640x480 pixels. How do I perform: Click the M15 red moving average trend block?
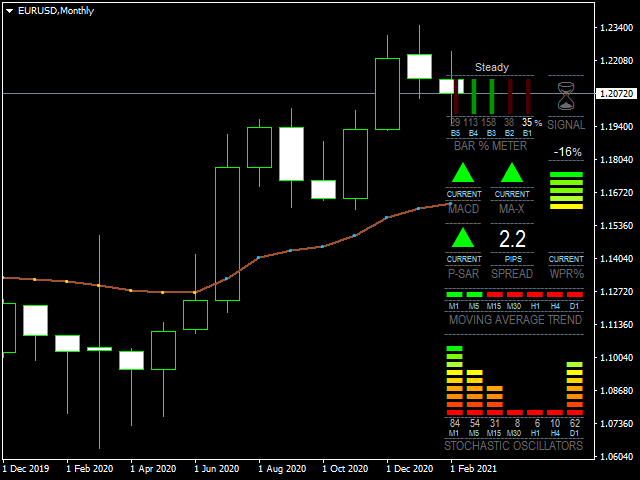click(x=494, y=295)
